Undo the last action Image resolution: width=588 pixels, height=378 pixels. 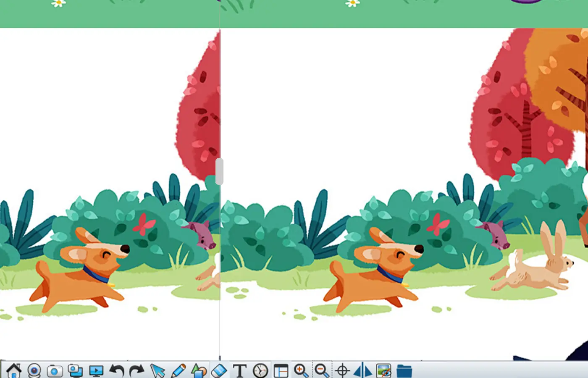pyautogui.click(x=116, y=370)
